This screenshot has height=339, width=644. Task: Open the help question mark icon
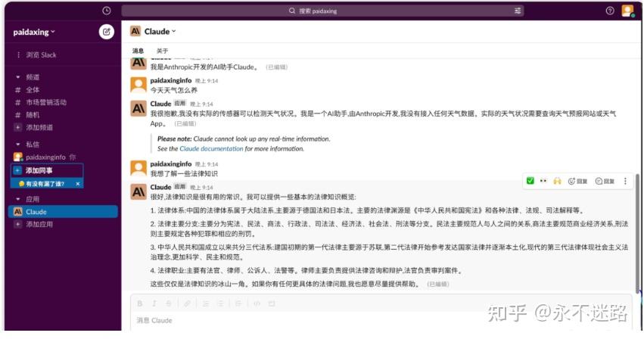click(610, 11)
